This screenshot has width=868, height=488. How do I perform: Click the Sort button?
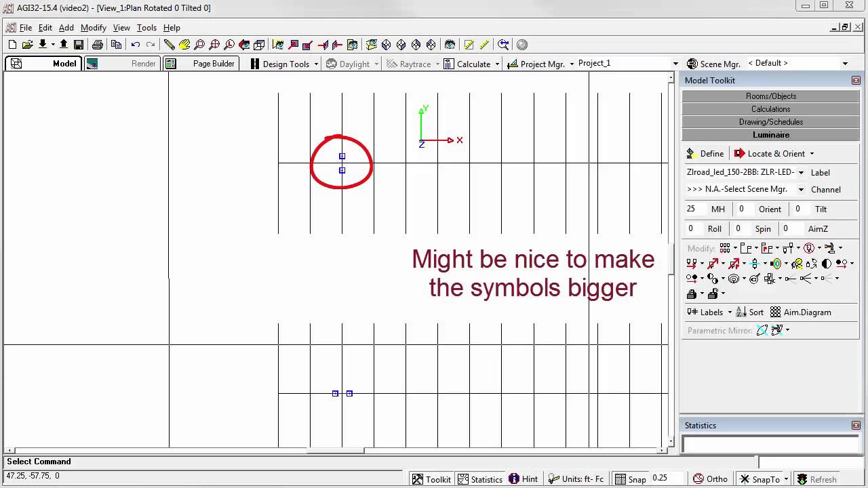click(x=750, y=312)
